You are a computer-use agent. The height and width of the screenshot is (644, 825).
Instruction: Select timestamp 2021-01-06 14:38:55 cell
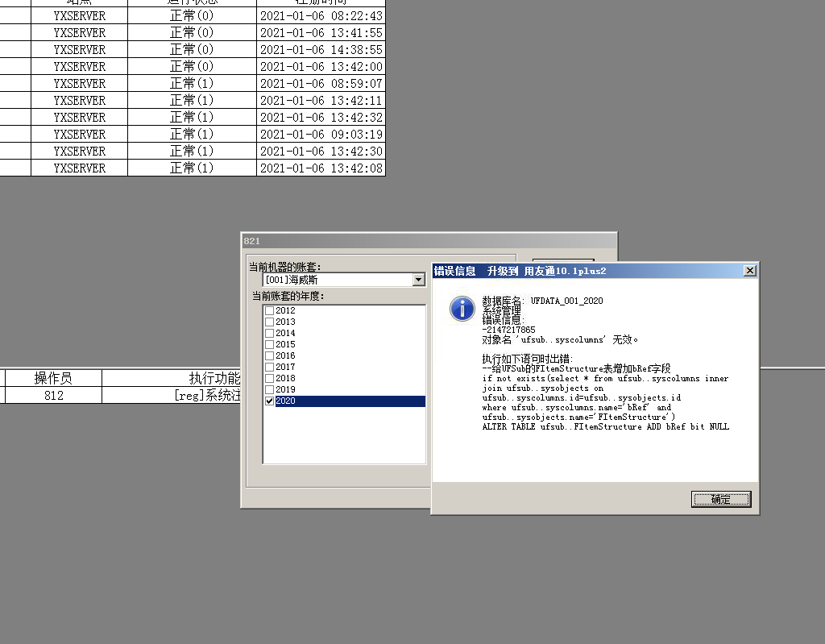pyautogui.click(x=321, y=49)
